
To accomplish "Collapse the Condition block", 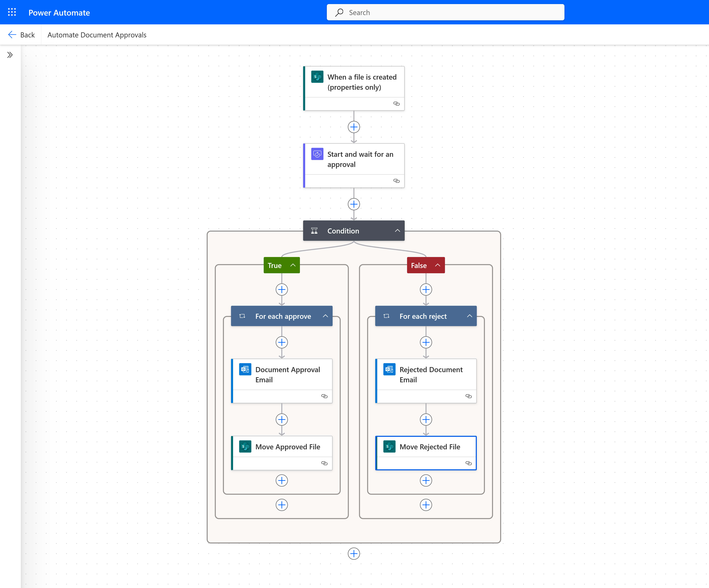I will point(397,231).
